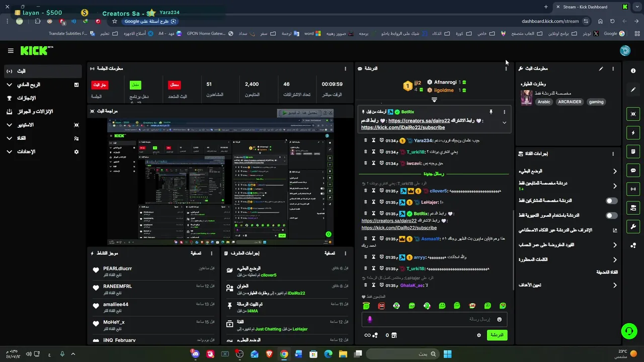The height and width of the screenshot is (362, 644).
Task: Click the ARCRAIDER tag chip
Action: (570, 102)
